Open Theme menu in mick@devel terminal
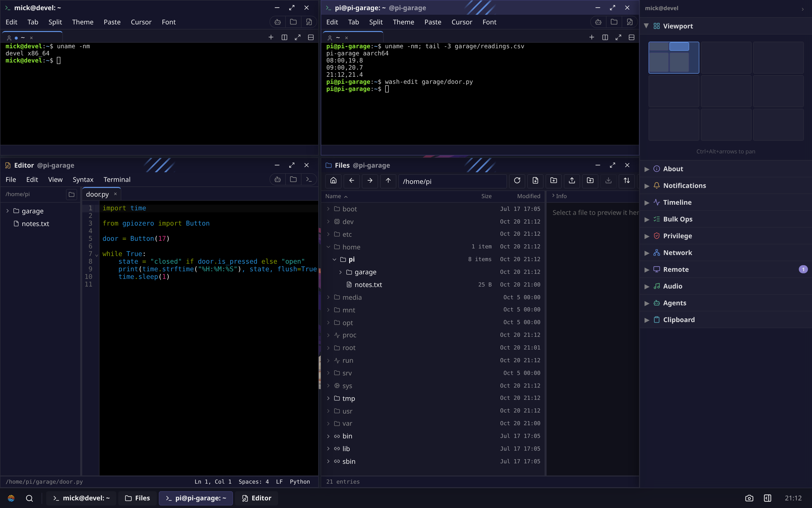The height and width of the screenshot is (508, 812). pos(82,22)
